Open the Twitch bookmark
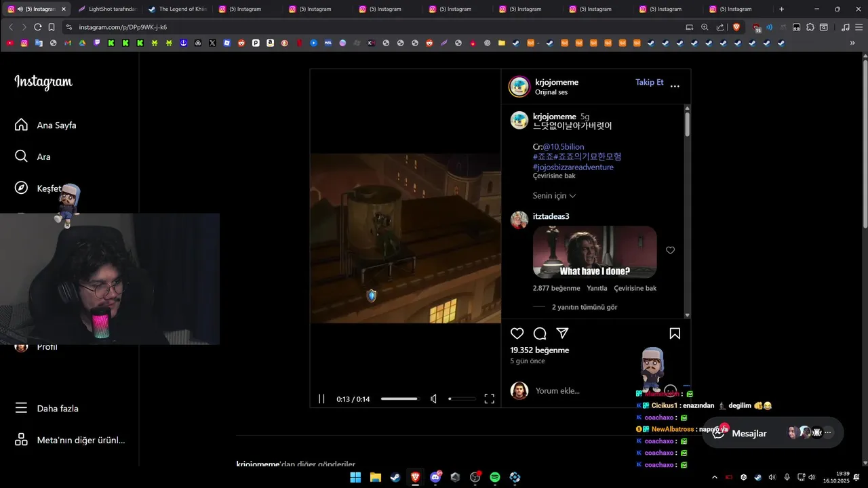 [96, 43]
